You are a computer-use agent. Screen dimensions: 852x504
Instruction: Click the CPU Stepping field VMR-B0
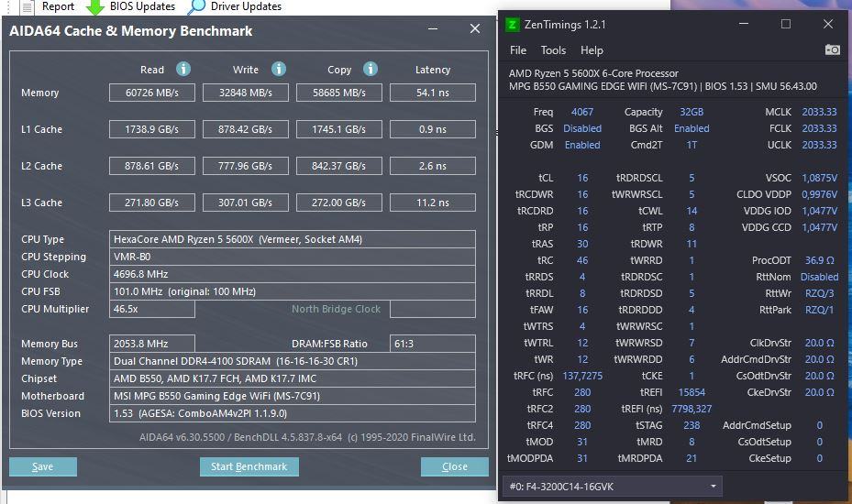click(x=293, y=257)
